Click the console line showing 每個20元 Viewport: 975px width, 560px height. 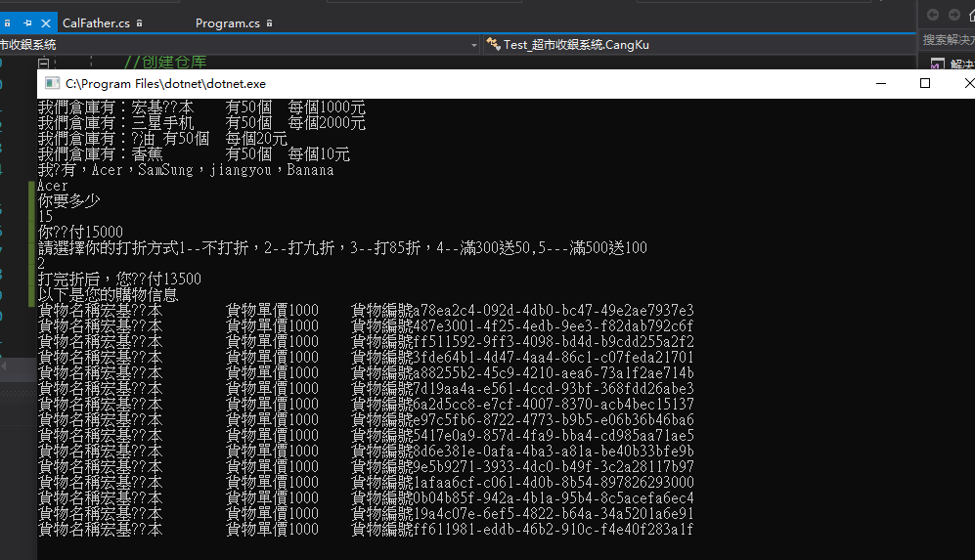click(162, 138)
